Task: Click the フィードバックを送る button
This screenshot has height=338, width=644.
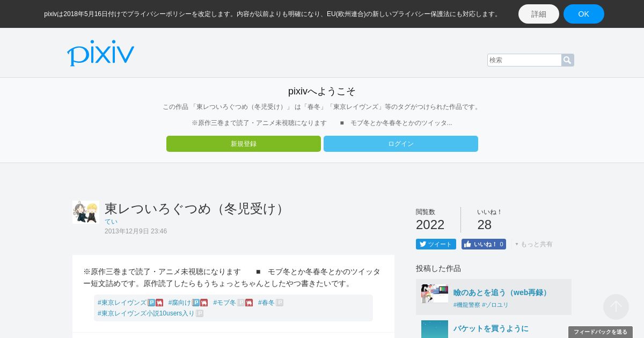Action: click(601, 332)
